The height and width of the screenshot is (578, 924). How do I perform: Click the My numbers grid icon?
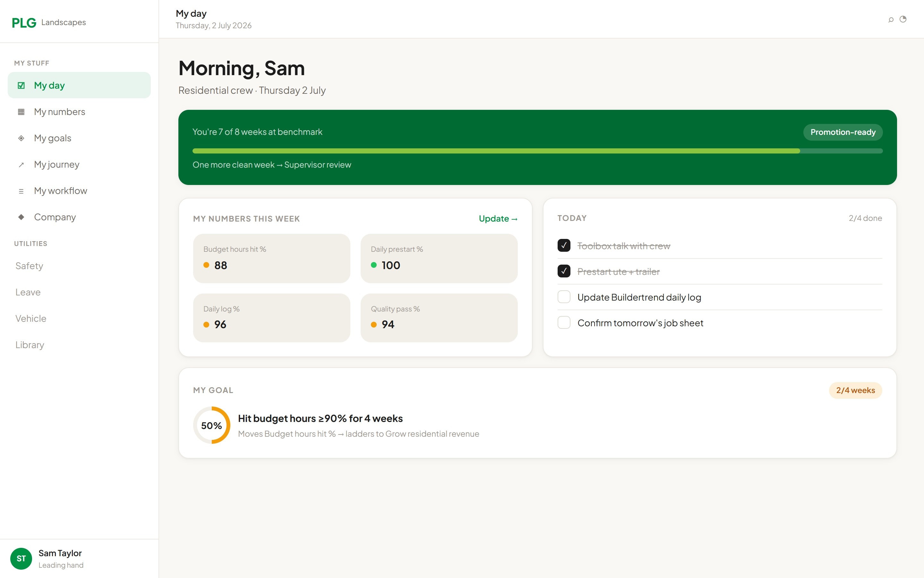(21, 112)
